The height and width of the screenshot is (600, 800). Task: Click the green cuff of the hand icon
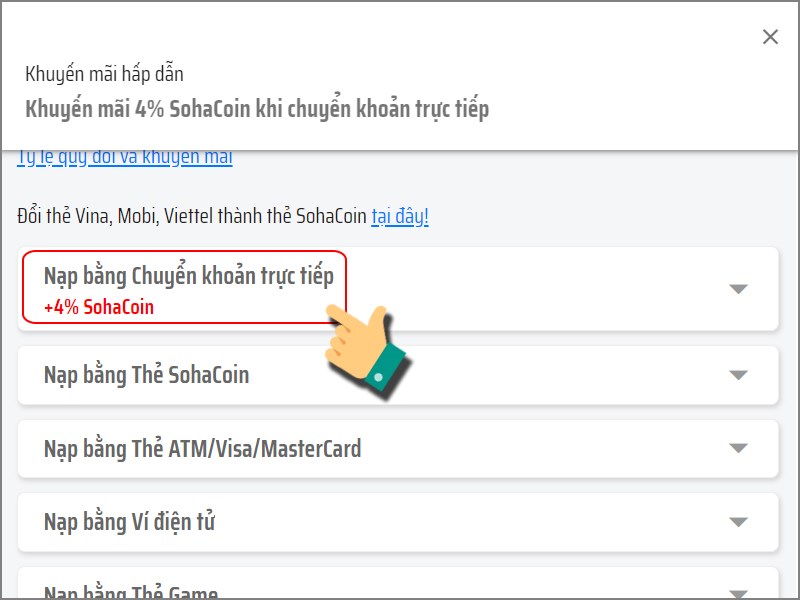click(383, 368)
